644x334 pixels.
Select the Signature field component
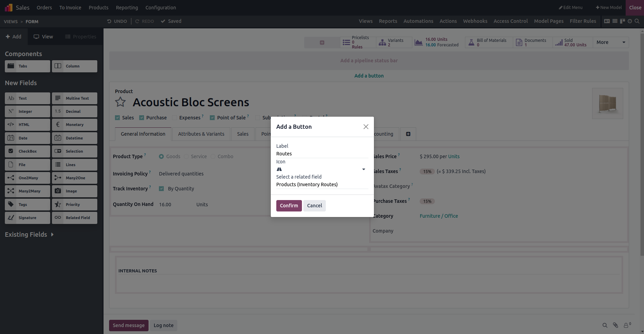coord(27,218)
